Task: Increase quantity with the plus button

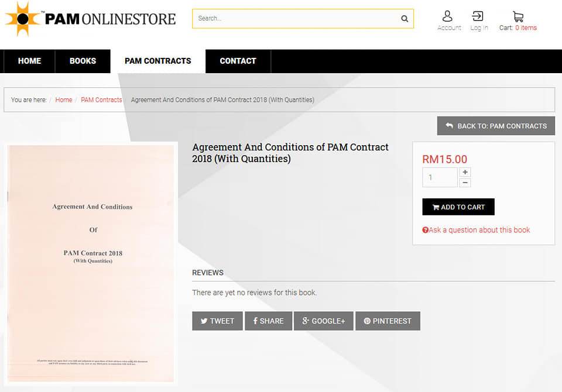Action: coord(465,172)
